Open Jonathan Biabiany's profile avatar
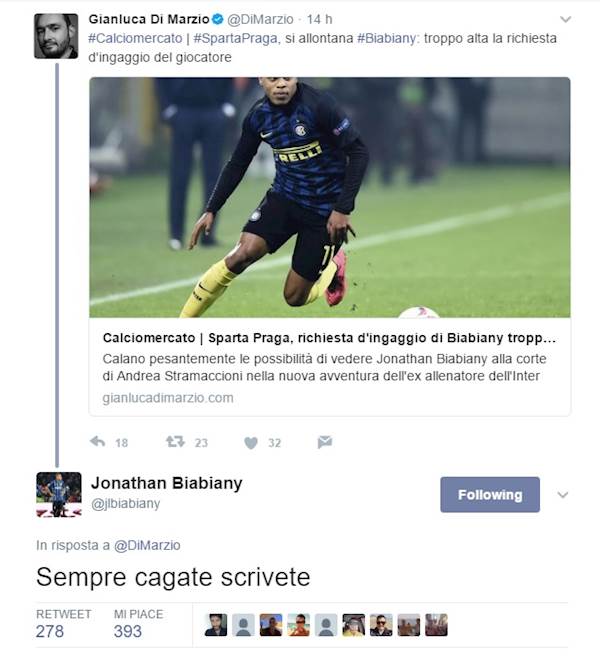The image size is (600, 664). [59, 495]
